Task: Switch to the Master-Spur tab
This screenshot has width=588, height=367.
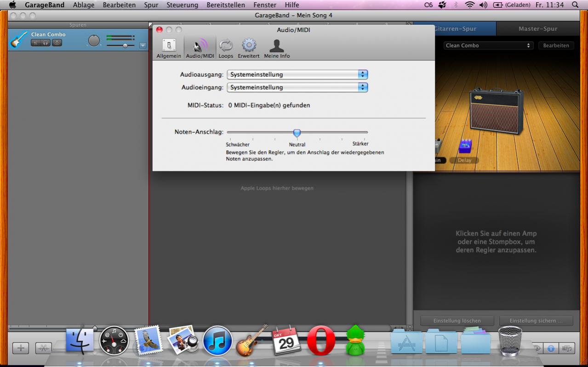Action: tap(538, 28)
